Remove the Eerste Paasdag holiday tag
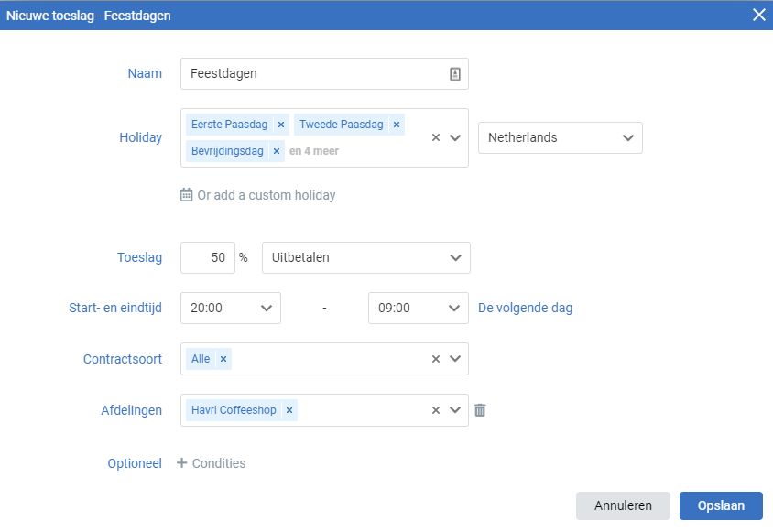The width and height of the screenshot is (773, 532). pos(281,125)
